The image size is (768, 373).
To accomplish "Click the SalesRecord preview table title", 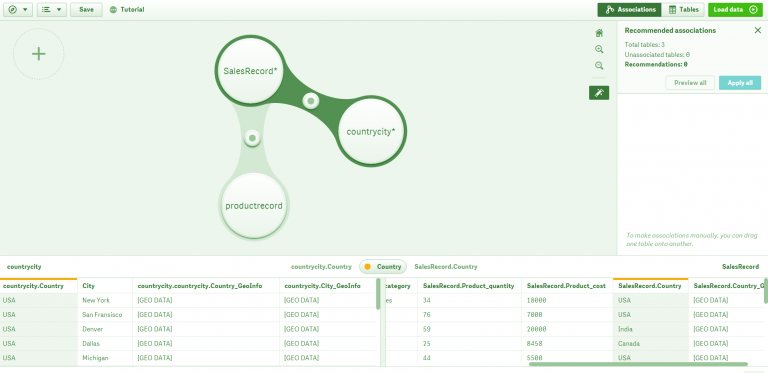I will click(x=740, y=267).
